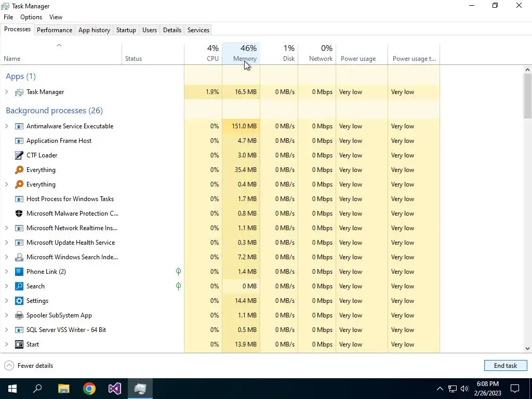
Task: Click the green leaf status icon for Search
Action: [179, 286]
